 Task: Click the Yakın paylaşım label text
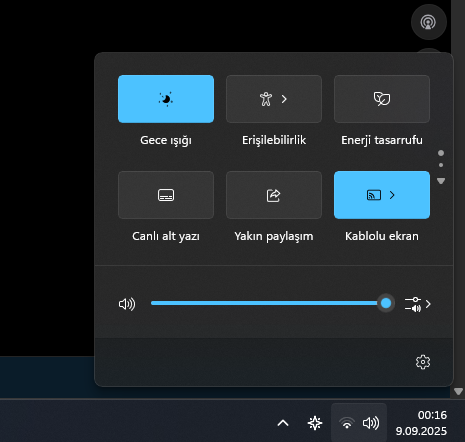pyautogui.click(x=274, y=236)
